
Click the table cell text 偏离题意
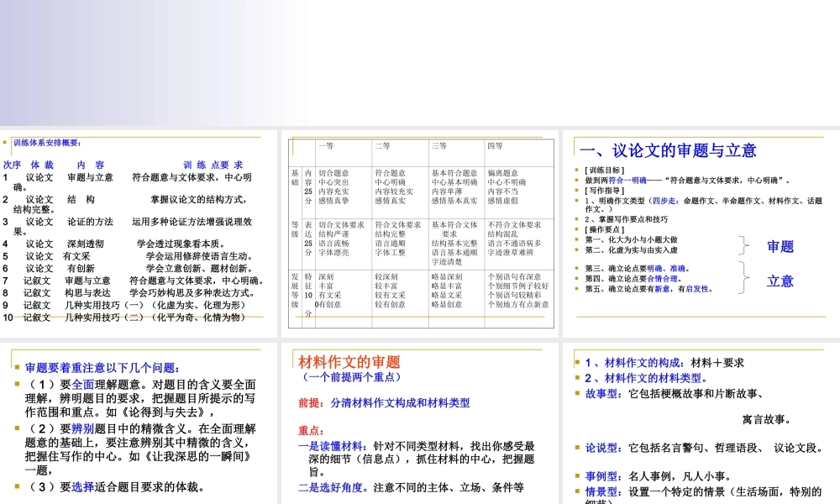(502, 173)
